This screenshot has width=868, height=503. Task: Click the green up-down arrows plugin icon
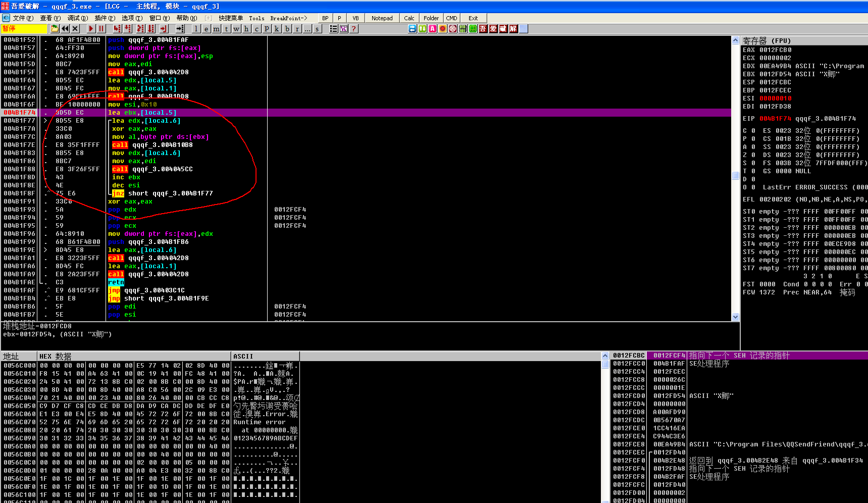pos(422,29)
